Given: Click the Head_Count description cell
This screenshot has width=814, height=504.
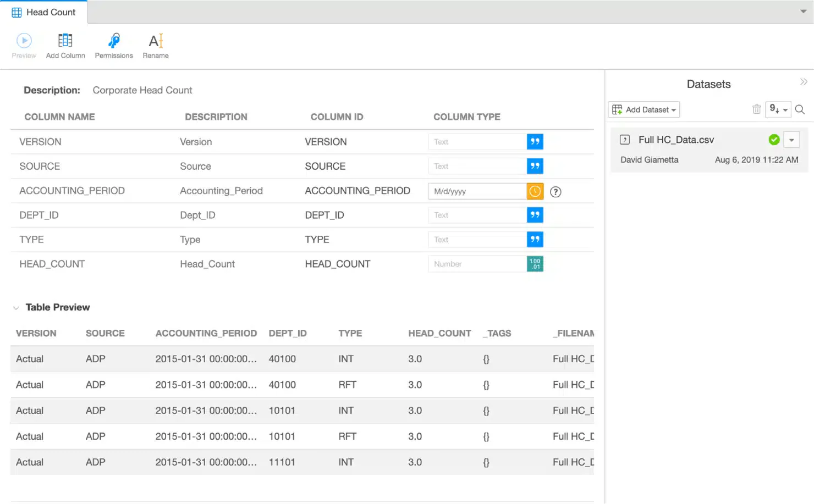Looking at the screenshot, I should 207,264.
